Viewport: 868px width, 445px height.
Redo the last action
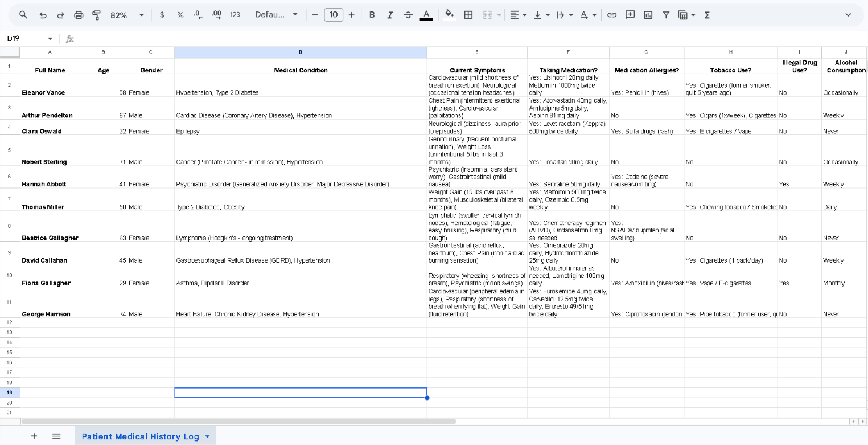pos(60,15)
